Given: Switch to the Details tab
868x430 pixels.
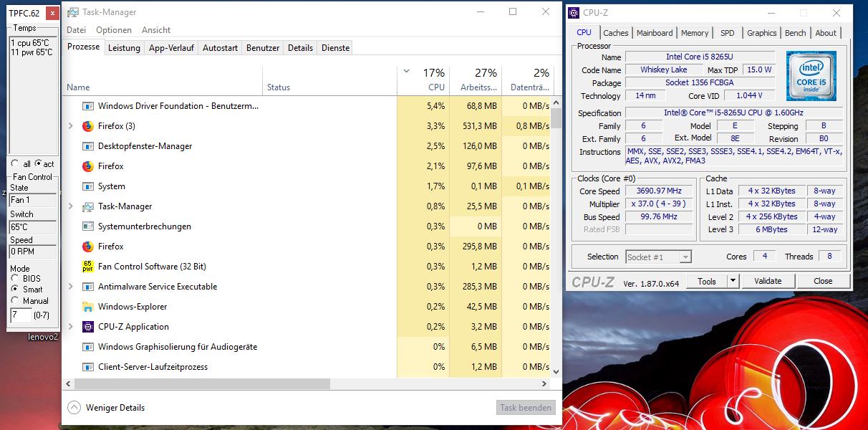Looking at the screenshot, I should [x=300, y=48].
